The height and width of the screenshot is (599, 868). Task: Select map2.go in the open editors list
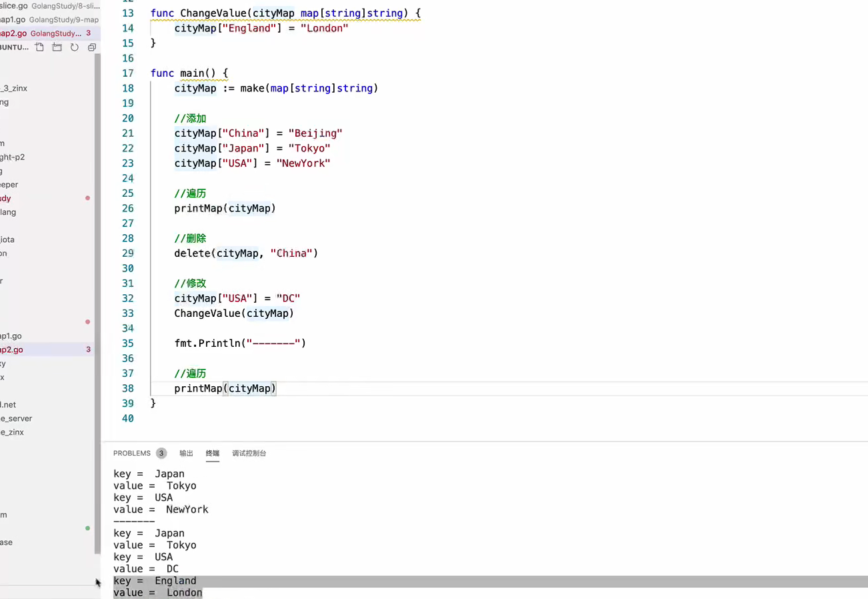tap(13, 33)
